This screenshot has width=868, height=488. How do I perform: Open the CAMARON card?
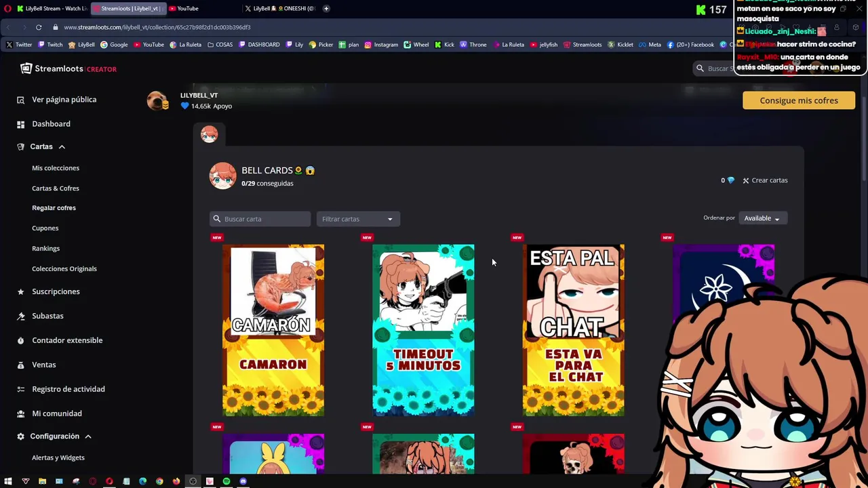coord(273,330)
